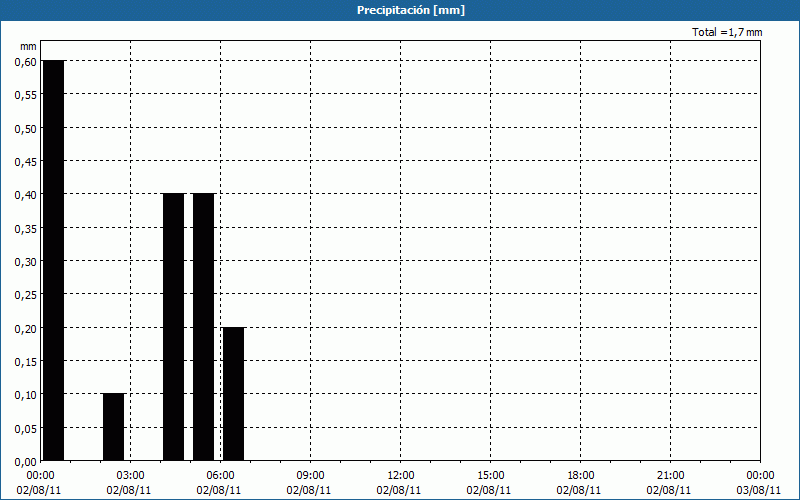Click the 0,20 y-axis value

[x=26, y=329]
